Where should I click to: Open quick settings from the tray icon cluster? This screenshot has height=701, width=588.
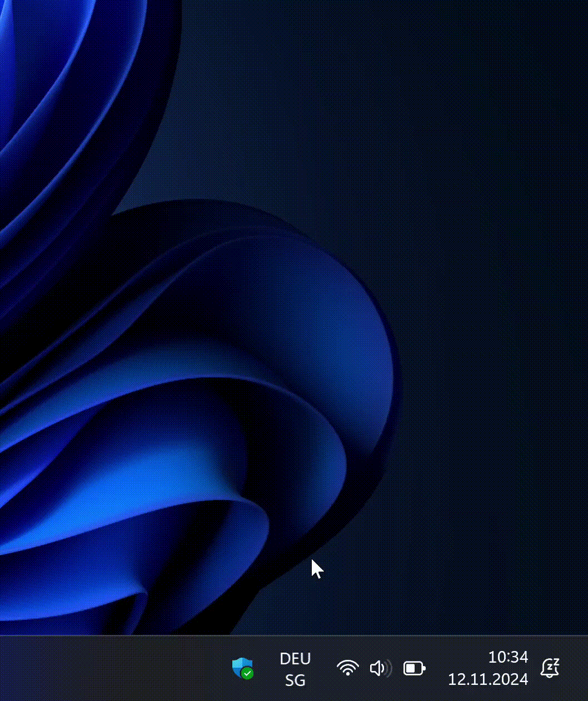click(380, 668)
